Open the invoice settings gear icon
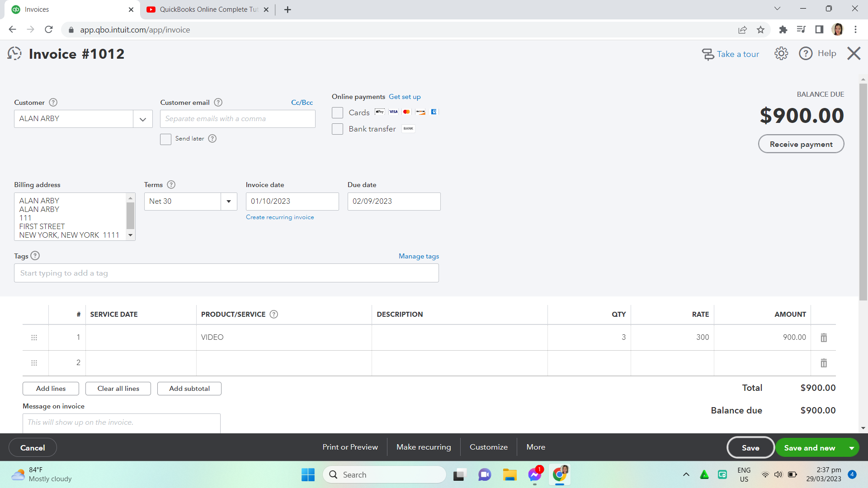 point(781,54)
